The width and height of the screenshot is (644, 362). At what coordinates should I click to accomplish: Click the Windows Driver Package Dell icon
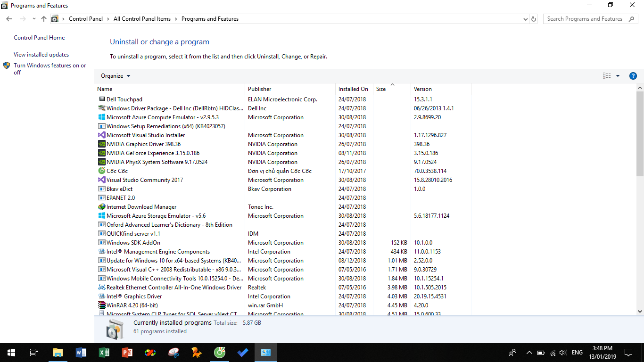[x=101, y=108]
